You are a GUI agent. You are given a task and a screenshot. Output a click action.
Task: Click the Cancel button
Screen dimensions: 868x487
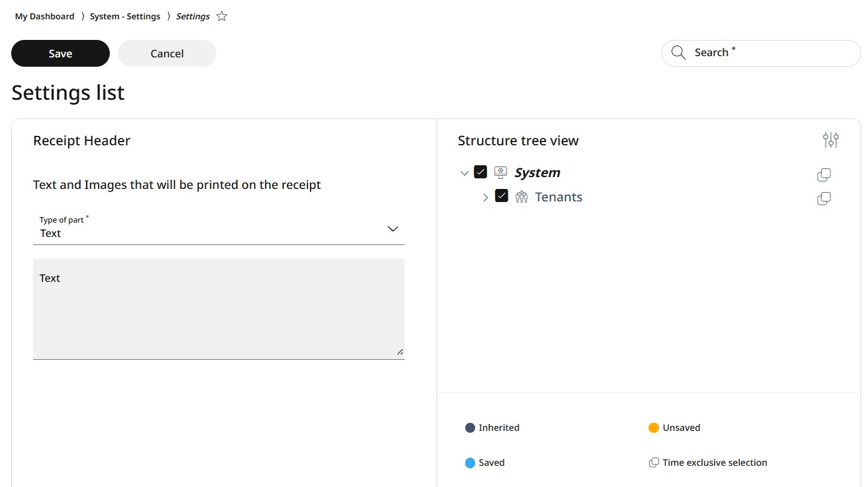[x=167, y=54]
